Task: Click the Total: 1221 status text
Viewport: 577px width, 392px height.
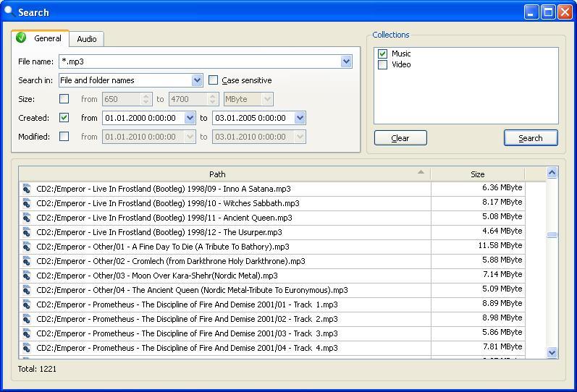Action: point(37,369)
